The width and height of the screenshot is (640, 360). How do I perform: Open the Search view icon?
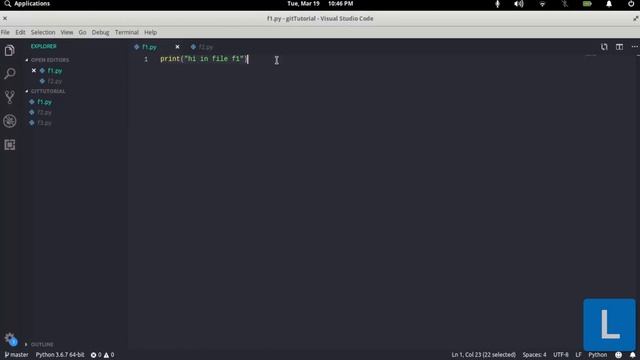[10, 73]
